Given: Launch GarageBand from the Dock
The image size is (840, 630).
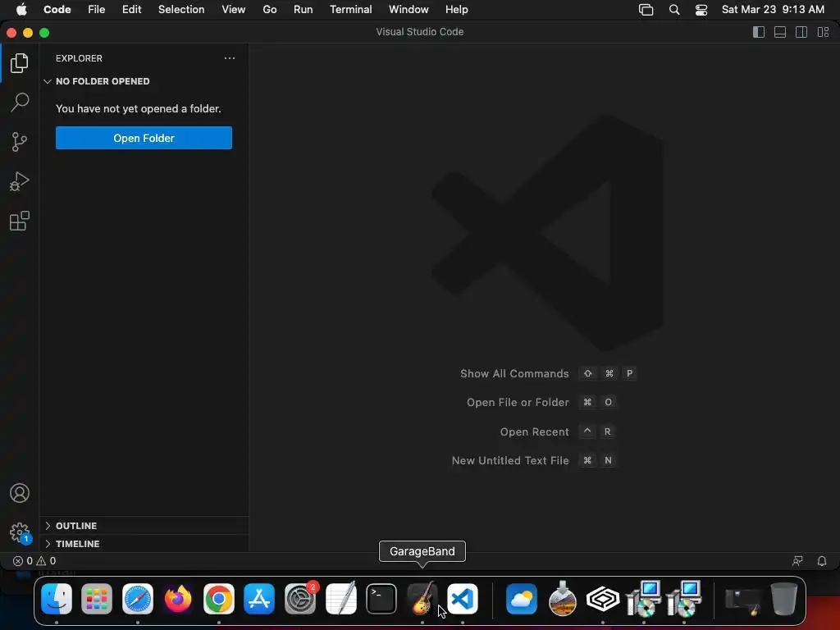Looking at the screenshot, I should pyautogui.click(x=422, y=599).
